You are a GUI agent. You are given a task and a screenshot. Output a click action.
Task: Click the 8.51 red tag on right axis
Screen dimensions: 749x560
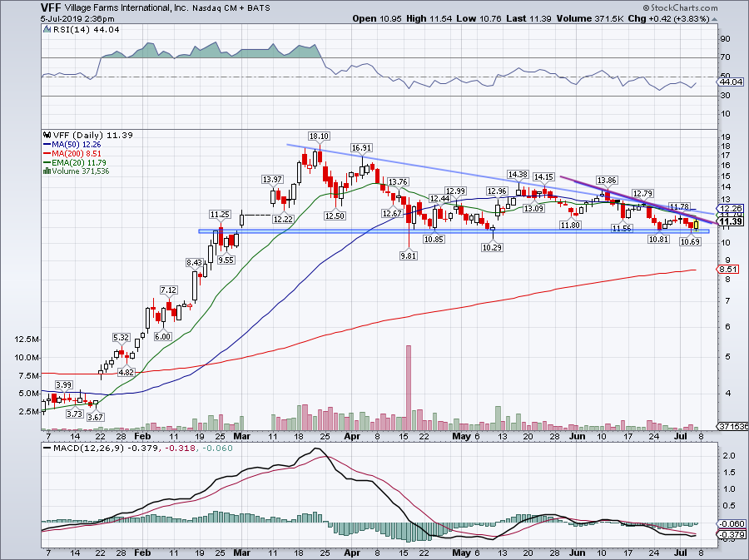pyautogui.click(x=729, y=270)
